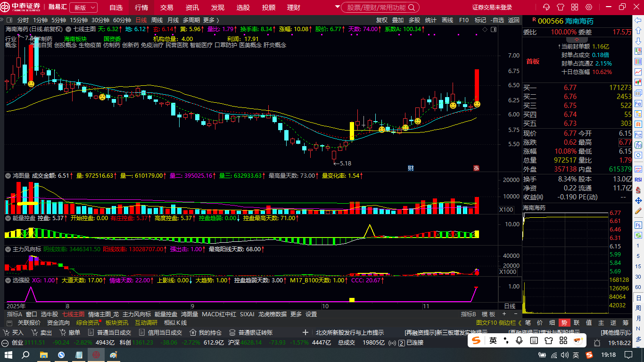Open the 行情 top menu
The height and width of the screenshot is (362, 644).
pos(141,8)
